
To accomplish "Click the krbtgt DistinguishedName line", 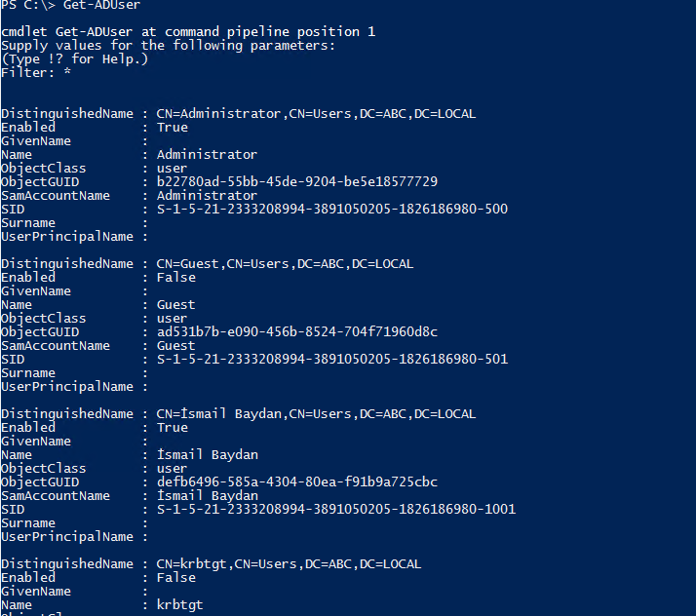I will coord(211,563).
